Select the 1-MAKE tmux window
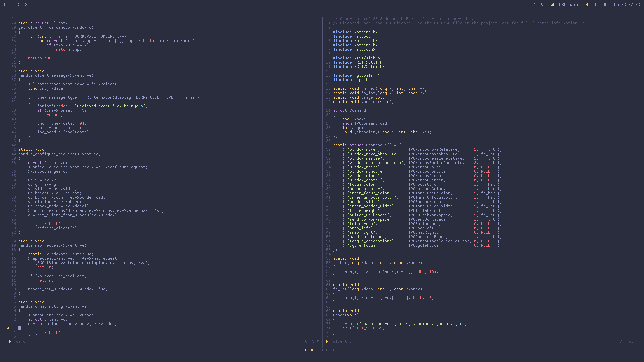Screen dimensions: 644x362 tap(328, 350)
